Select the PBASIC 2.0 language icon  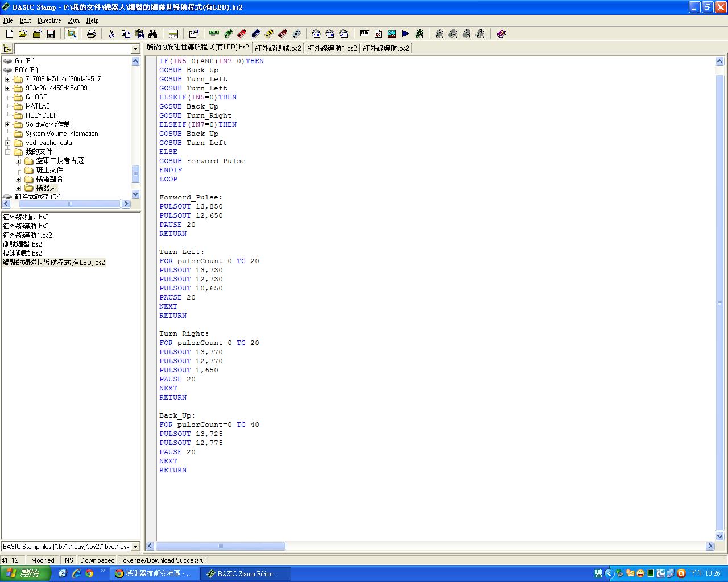330,34
